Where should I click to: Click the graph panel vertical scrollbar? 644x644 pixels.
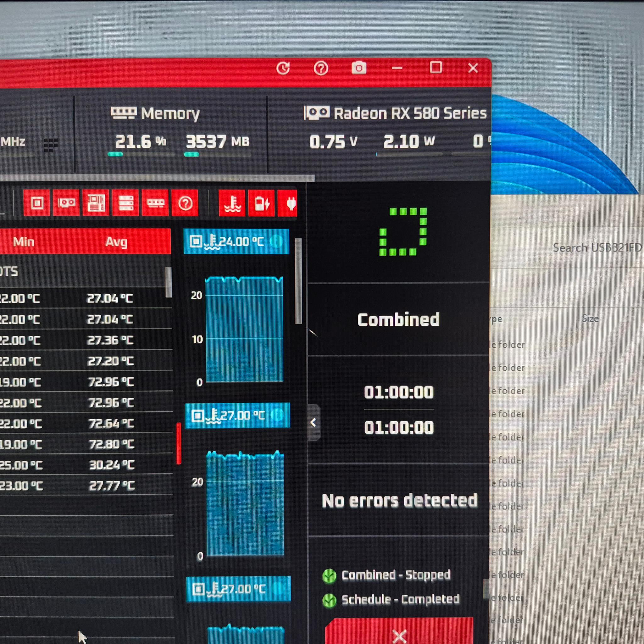tap(298, 281)
